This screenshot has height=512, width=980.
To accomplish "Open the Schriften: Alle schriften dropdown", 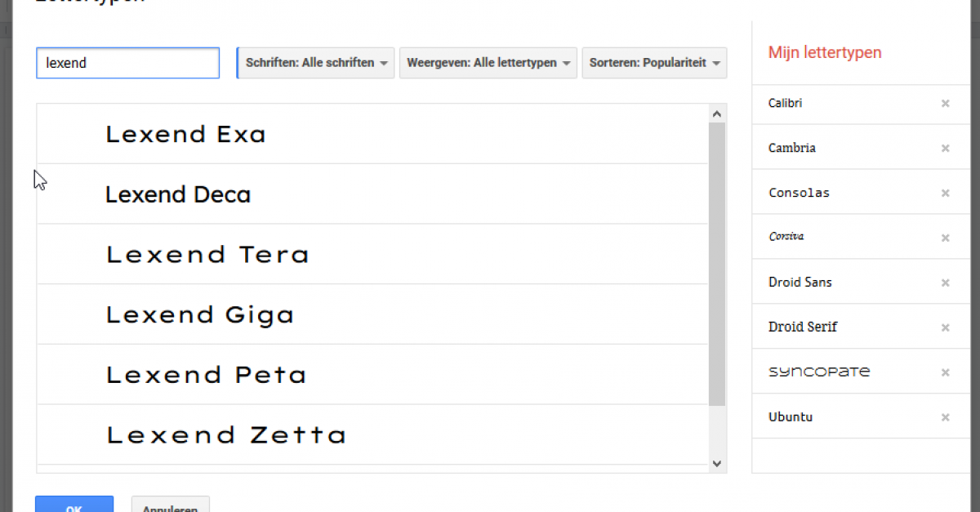I will pos(315,63).
